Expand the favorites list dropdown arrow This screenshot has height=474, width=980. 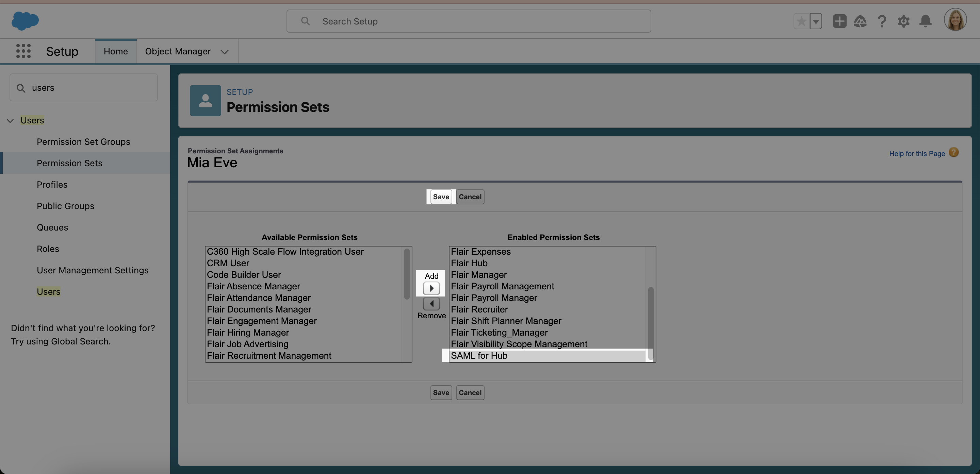(816, 21)
